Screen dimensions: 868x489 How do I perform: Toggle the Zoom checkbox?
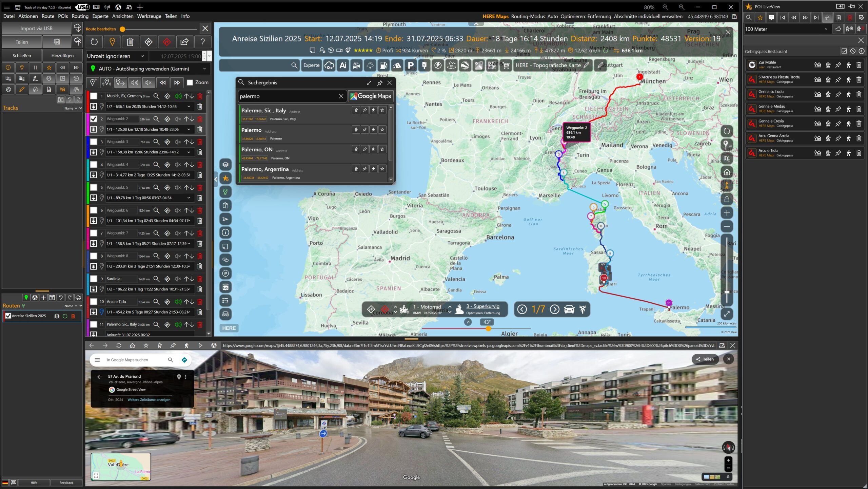pos(190,82)
